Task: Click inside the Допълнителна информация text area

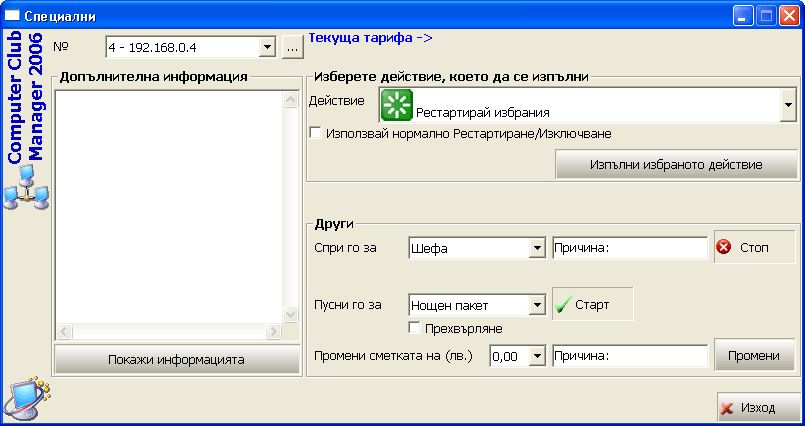Action: [169, 207]
